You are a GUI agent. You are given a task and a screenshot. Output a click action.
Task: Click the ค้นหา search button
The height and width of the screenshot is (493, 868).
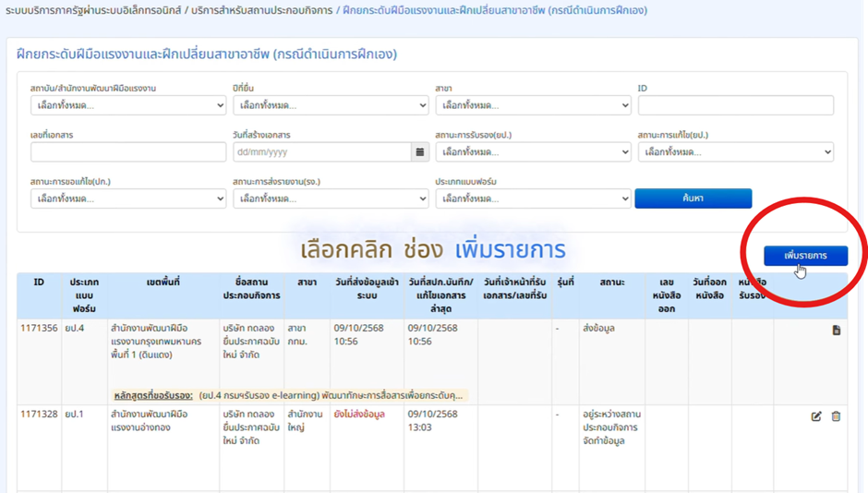(x=693, y=198)
